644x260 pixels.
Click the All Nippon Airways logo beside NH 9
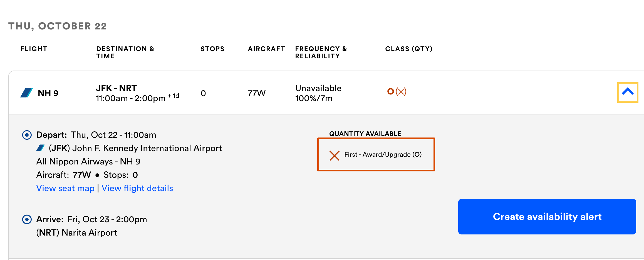click(26, 93)
